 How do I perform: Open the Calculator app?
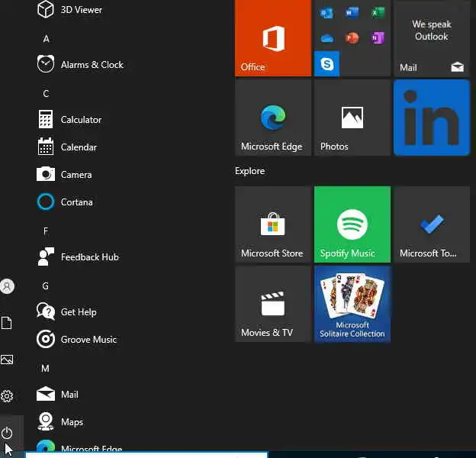(69, 120)
